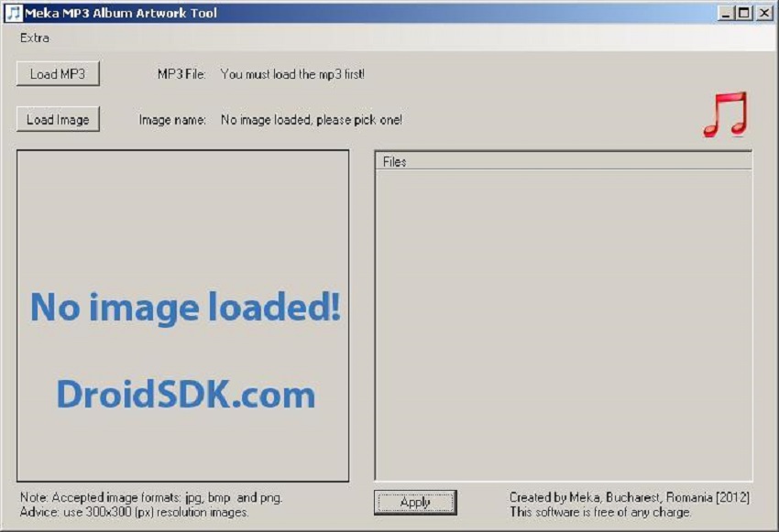Viewport: 779px width, 532px height.
Task: Click the accepted image formats note
Action: (x=151, y=497)
